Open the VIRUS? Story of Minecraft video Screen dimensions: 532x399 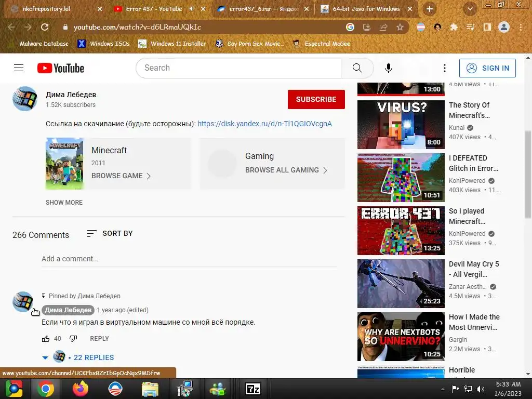(x=401, y=125)
